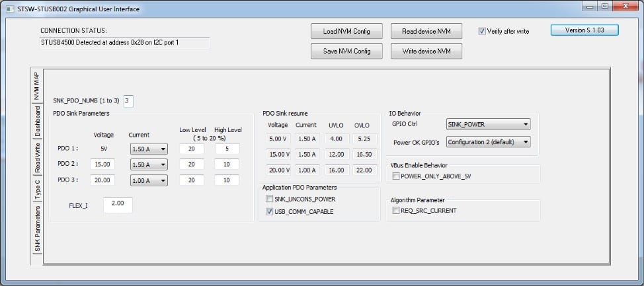Click Read device NVM button
Viewport: 644px width, 286px height.
pyautogui.click(x=426, y=32)
